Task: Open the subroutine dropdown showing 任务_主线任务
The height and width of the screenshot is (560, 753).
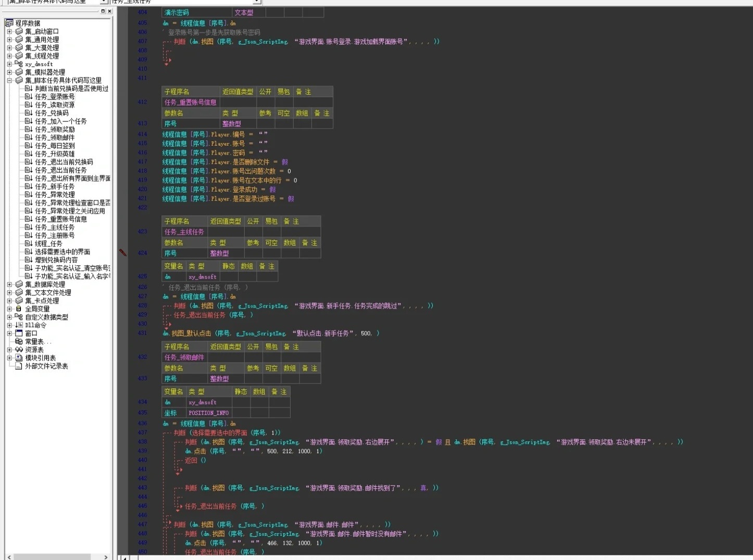Action: tap(257, 2)
